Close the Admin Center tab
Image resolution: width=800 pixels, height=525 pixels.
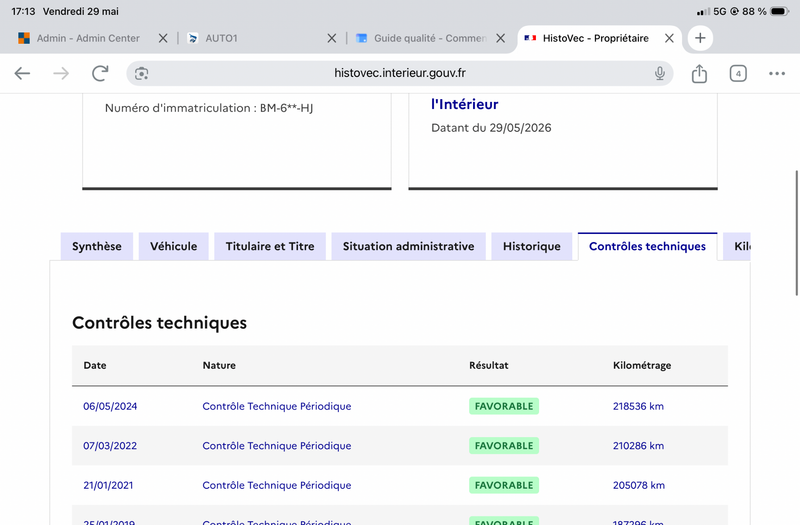pyautogui.click(x=163, y=38)
